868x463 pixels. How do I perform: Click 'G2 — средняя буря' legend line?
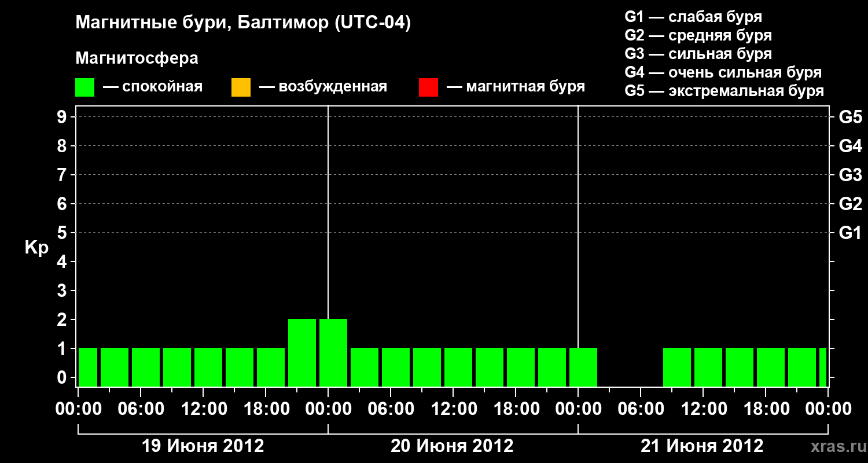(698, 35)
